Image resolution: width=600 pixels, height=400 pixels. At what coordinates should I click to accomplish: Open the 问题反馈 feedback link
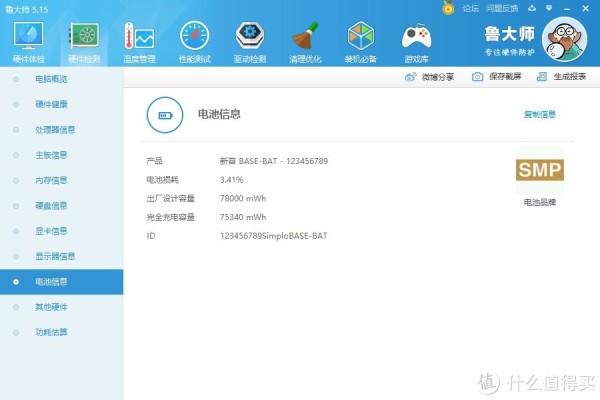click(502, 8)
